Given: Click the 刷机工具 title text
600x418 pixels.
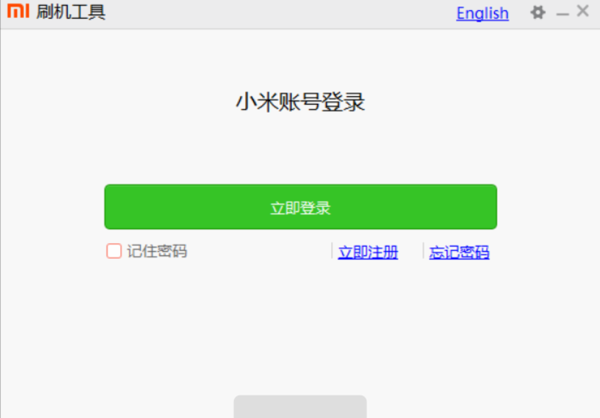Looking at the screenshot, I should coord(71,12).
